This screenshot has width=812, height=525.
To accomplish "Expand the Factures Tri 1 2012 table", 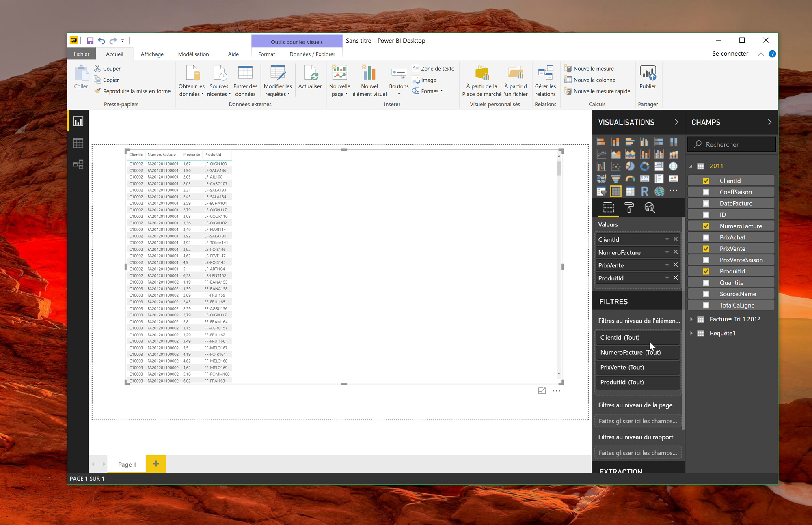I will tap(691, 319).
